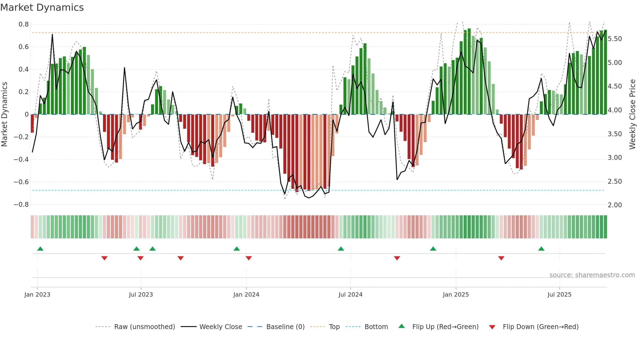644x362 pixels.
Task: Toggle the Top legend entry
Action: pos(325,327)
